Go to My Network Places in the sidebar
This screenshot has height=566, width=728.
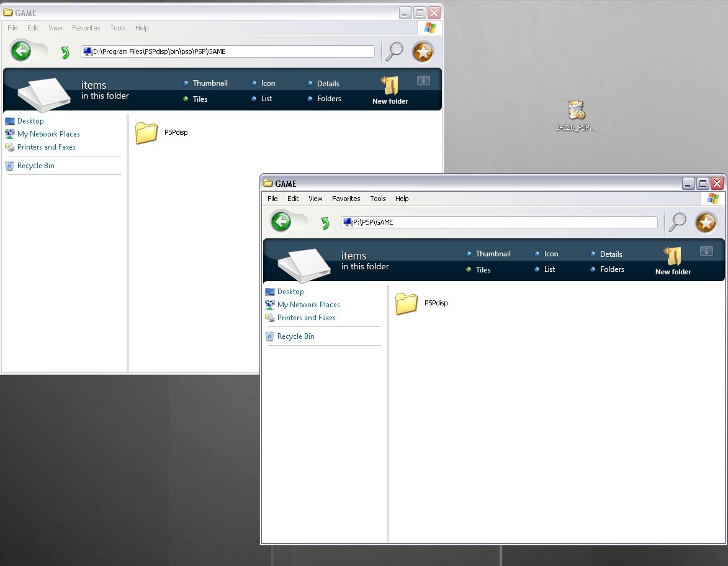(308, 304)
